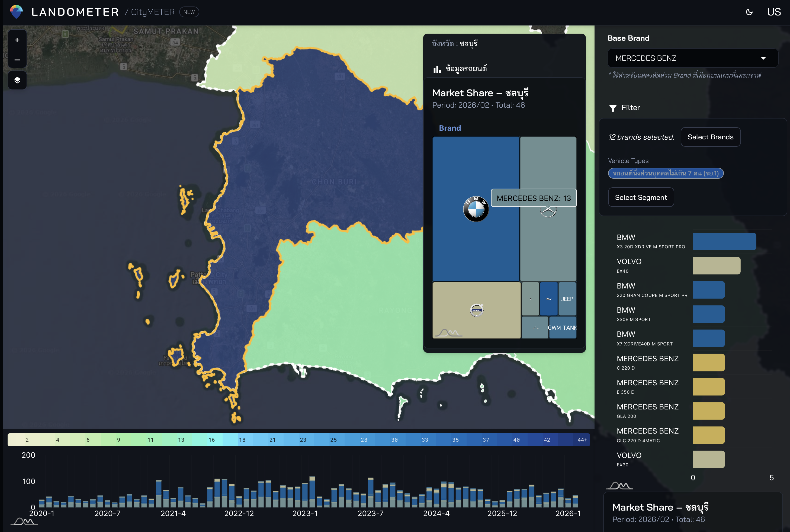Click the BMW X7 XDRIVE40D M SPORT bar
Screen dimensions: 790x532
(709, 338)
